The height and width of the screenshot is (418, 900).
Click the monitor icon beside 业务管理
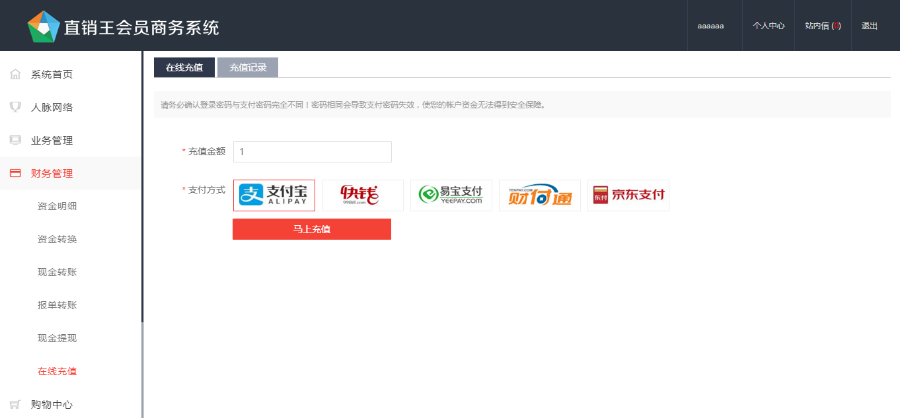[x=15, y=140]
